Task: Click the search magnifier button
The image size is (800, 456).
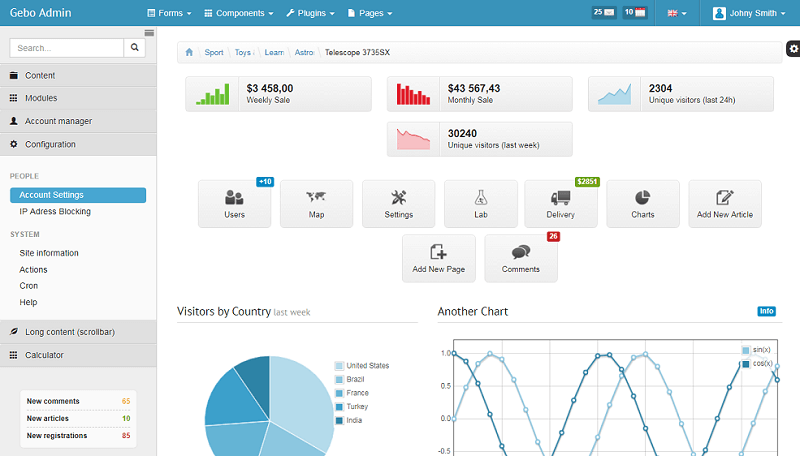Action: (x=135, y=47)
